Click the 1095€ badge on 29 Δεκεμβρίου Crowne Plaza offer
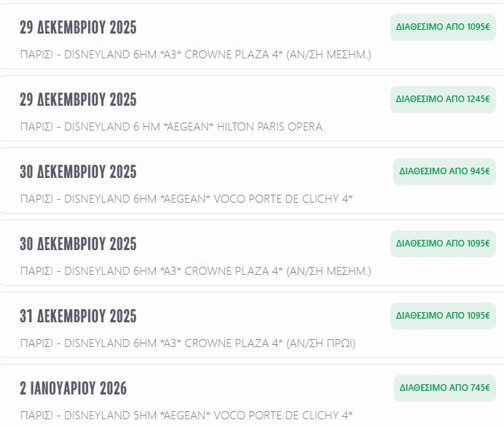Viewport: 504px width, 428px height. click(x=443, y=27)
